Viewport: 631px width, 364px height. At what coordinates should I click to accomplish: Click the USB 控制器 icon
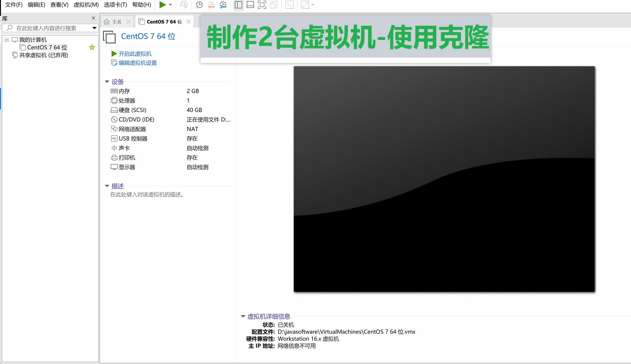coord(114,138)
